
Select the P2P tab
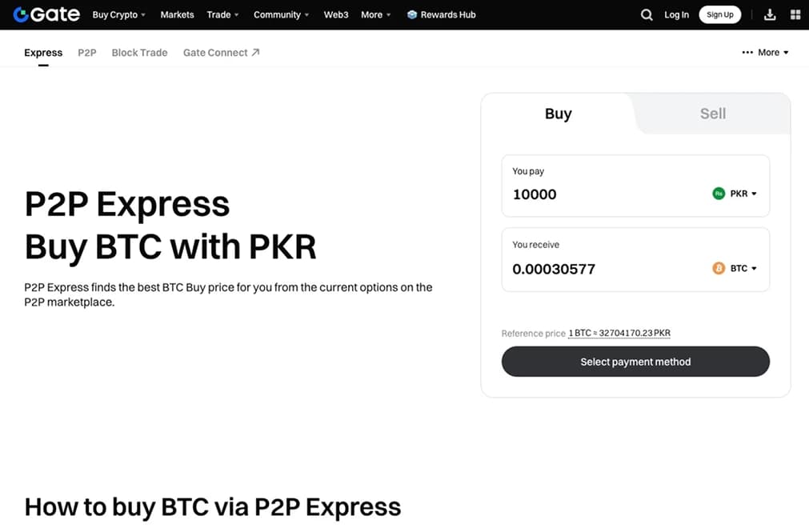[x=87, y=53]
